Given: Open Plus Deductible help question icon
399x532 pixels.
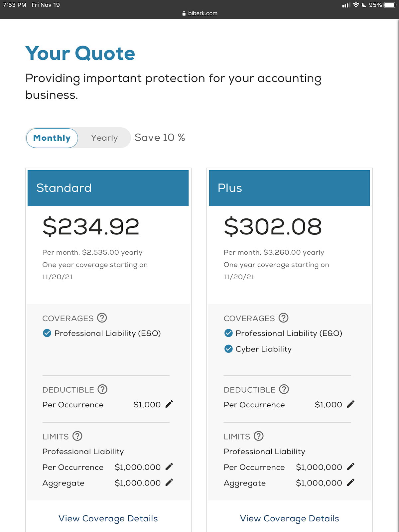Looking at the screenshot, I should 284,389.
